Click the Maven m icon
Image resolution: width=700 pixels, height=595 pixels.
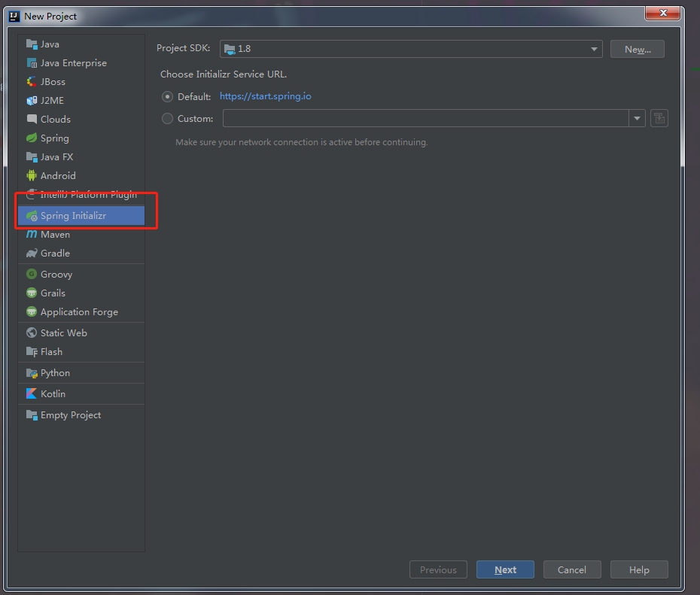tap(32, 234)
